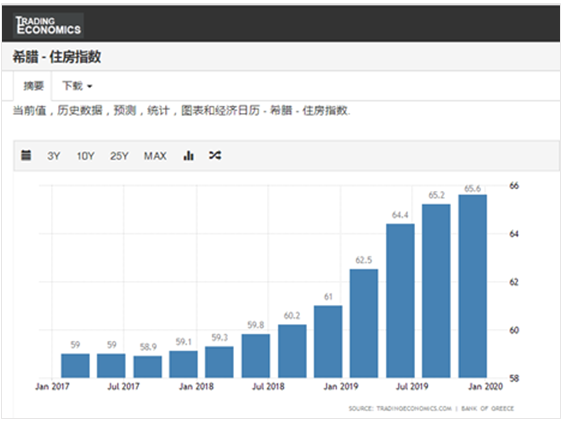Click the 61 bar near Jan 2019
This screenshot has width=563, height=435.
click(328, 342)
